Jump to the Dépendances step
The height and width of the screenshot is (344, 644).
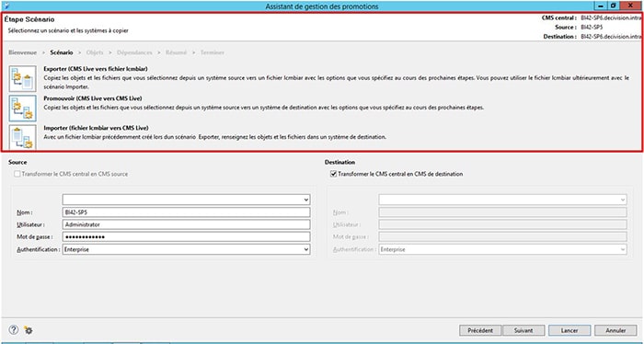[x=134, y=52]
